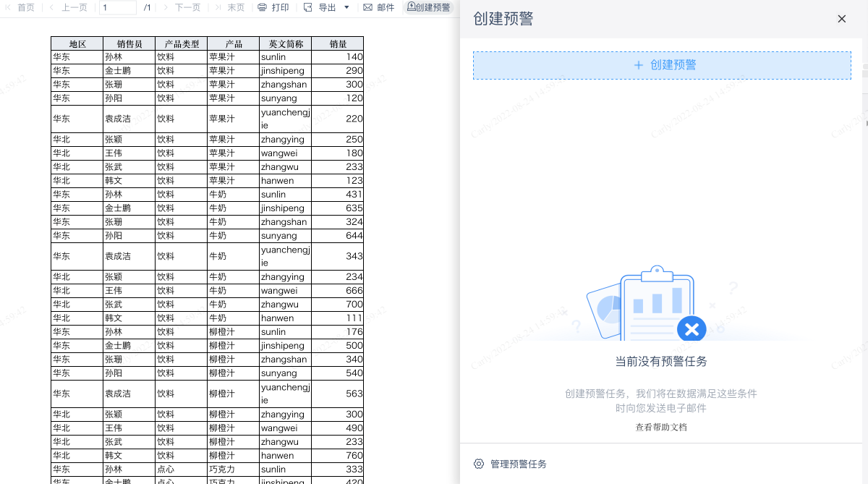Select sales value 111
Screen dimensions: 868x484
coord(338,318)
